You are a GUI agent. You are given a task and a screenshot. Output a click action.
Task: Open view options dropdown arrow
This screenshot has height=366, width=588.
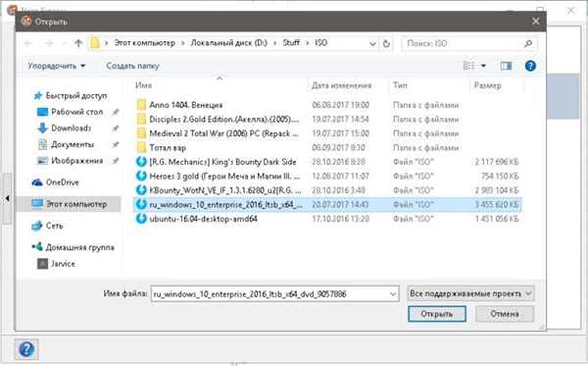point(483,66)
